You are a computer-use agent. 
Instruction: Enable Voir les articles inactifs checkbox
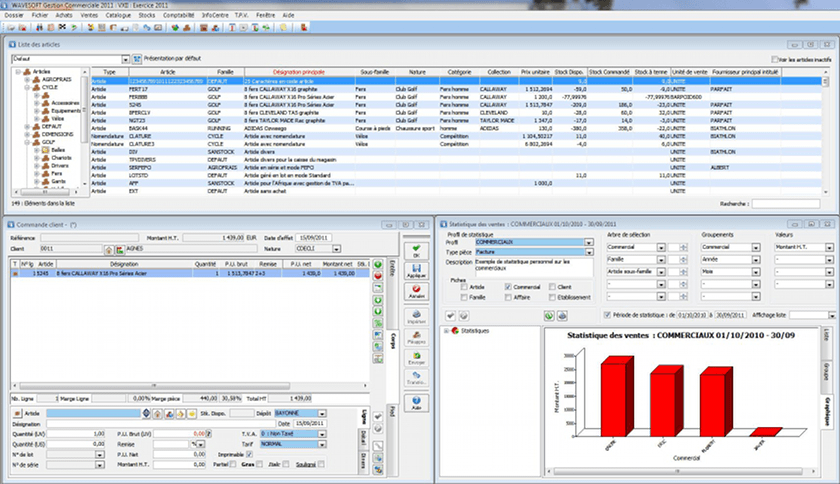(774, 59)
